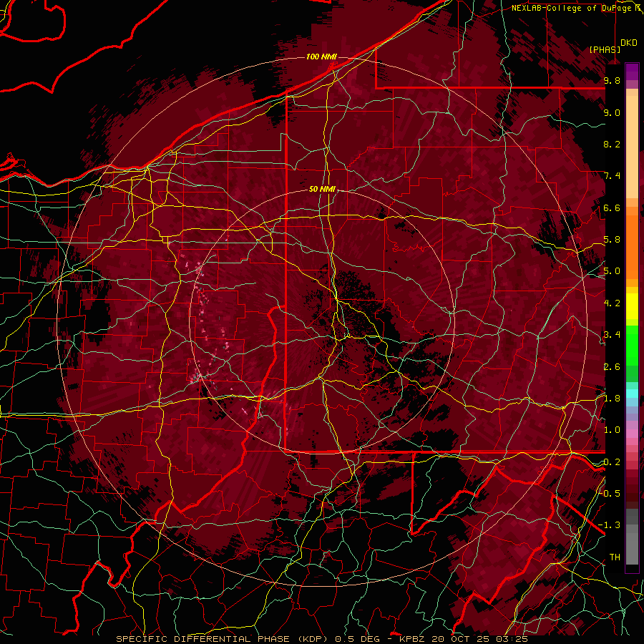Click the 1.8 scale value

click(612, 399)
